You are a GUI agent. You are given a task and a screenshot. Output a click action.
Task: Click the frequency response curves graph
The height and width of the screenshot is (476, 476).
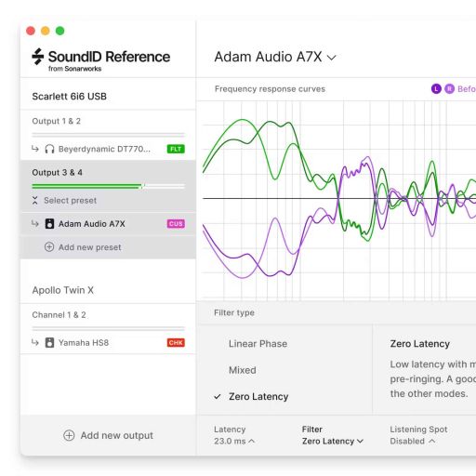339,201
